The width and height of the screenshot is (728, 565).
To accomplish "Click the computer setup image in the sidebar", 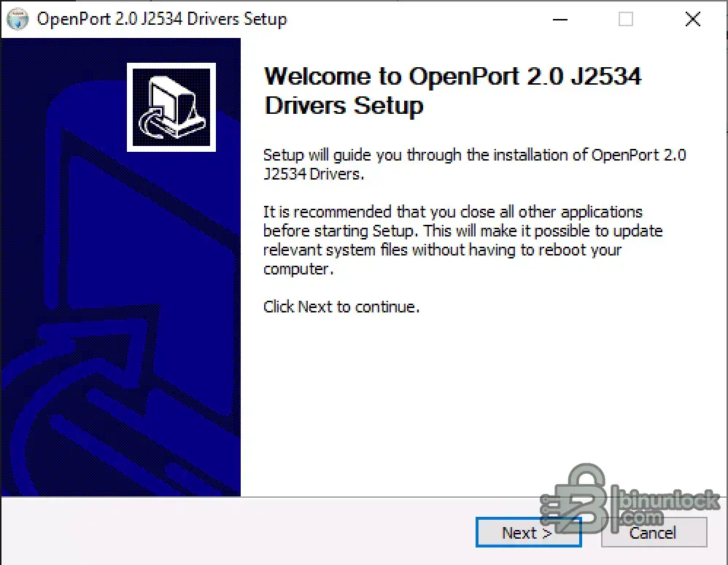I will (171, 107).
